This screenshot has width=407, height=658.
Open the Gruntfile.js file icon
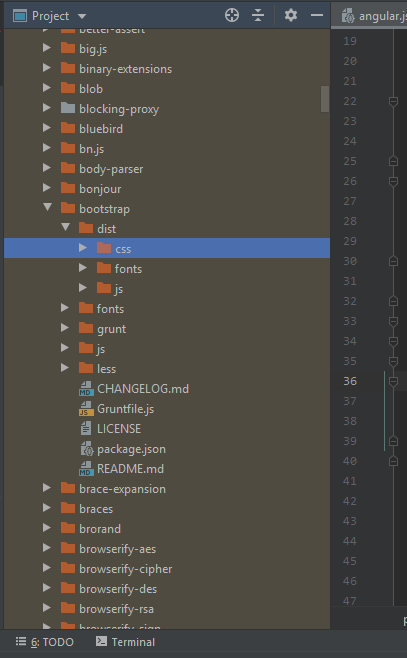[86, 409]
